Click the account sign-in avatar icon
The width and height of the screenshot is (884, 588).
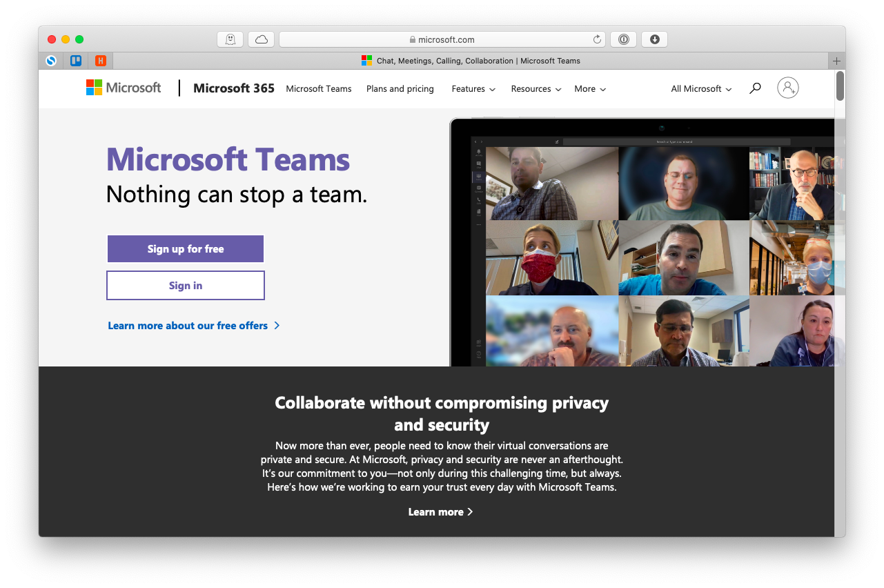pos(787,88)
